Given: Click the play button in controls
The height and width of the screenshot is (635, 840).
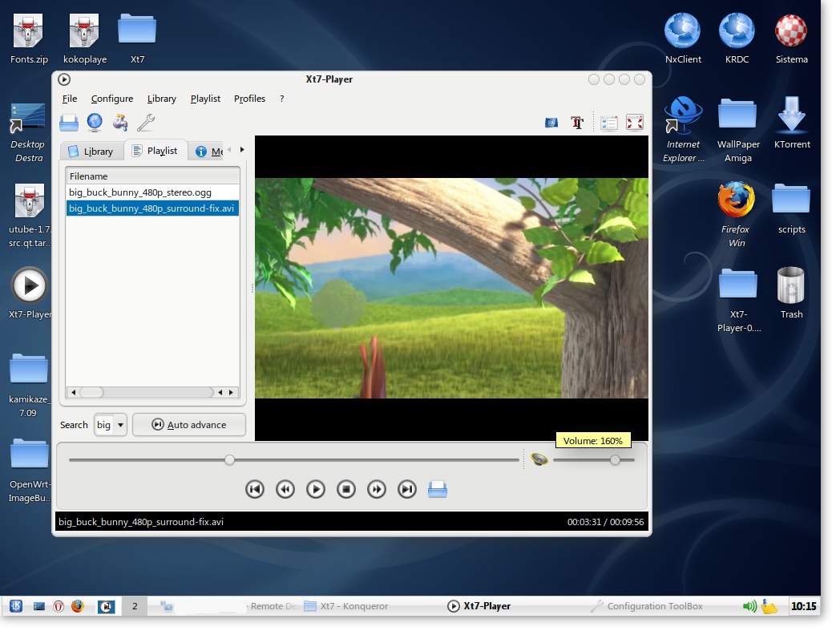Looking at the screenshot, I should (316, 489).
